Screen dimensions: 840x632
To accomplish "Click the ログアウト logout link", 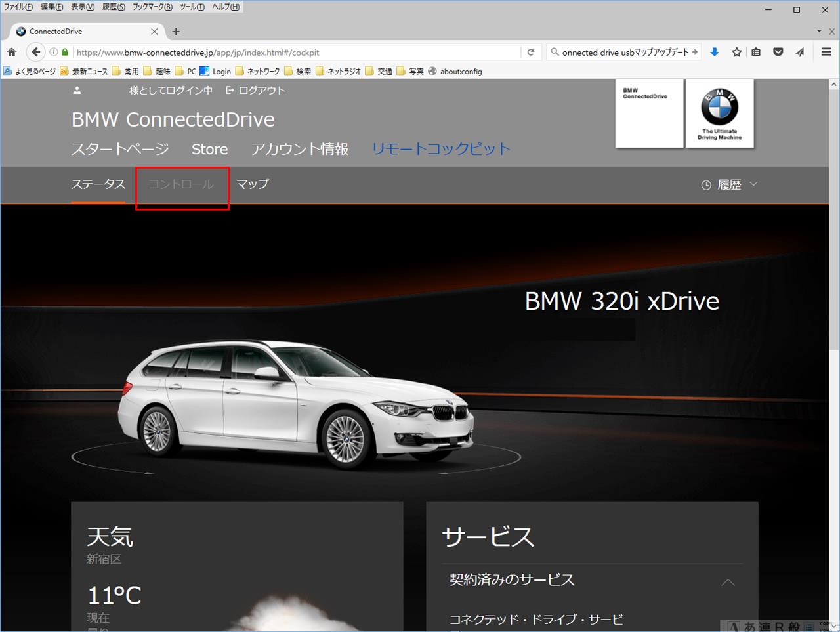I will click(x=255, y=91).
